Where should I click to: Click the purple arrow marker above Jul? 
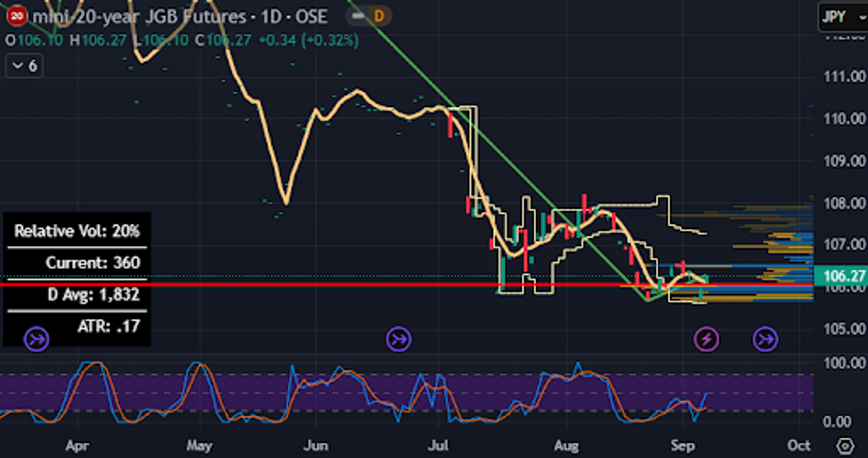(x=399, y=339)
